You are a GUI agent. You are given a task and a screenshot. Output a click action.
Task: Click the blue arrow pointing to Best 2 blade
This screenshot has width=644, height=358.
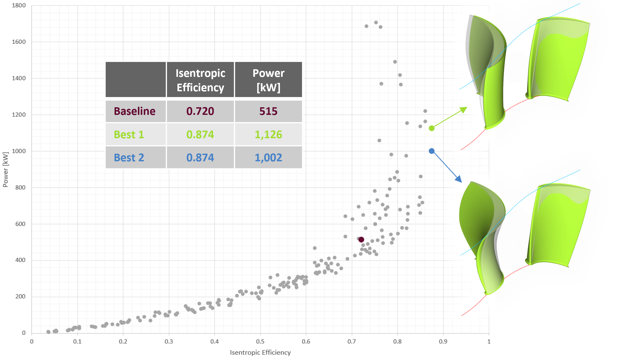tap(447, 167)
